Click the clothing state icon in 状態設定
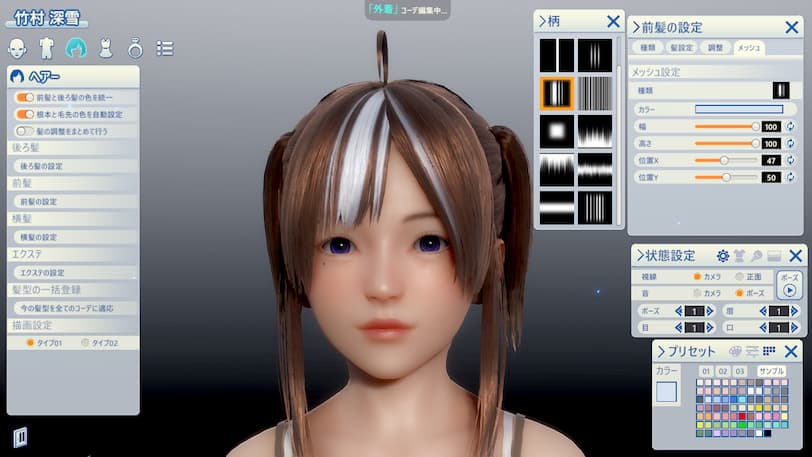Viewport: 812px width, 457px height. (739, 255)
